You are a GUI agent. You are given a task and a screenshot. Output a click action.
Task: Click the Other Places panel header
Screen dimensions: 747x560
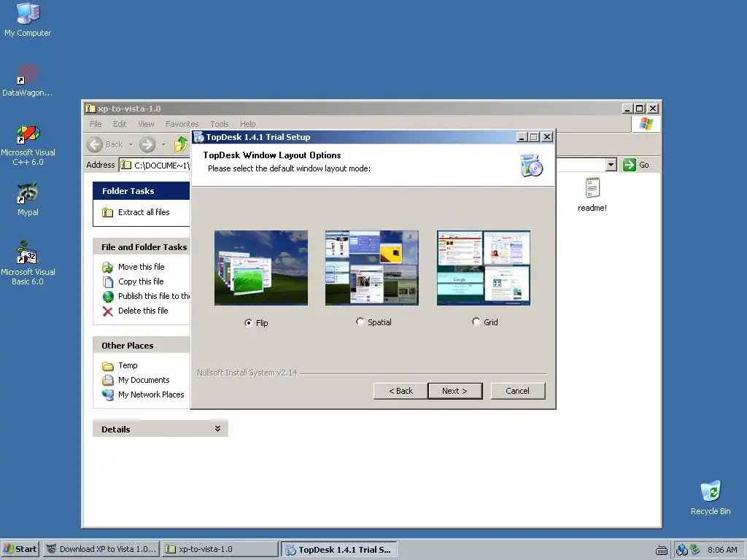pos(142,346)
